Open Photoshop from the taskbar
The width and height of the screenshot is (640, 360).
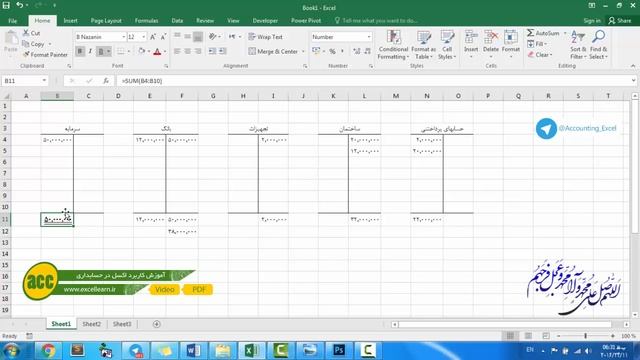tap(339, 350)
